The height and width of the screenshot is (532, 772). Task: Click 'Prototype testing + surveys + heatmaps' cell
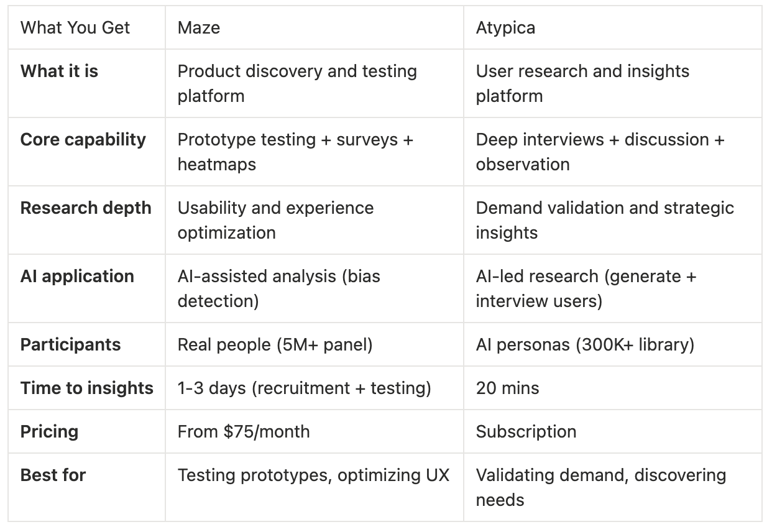[x=315, y=152]
